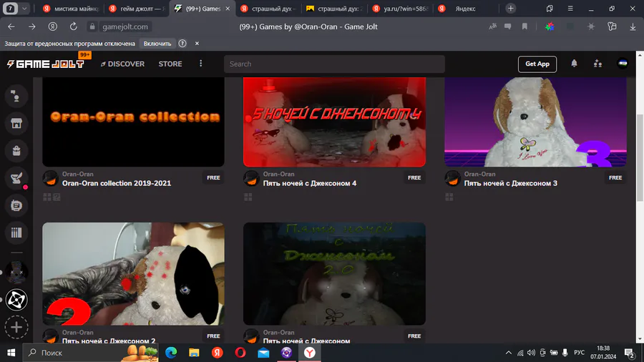The image size is (644, 362).
Task: Open 'Oran-Oran collection 2019-2021' title link
Action: (117, 183)
